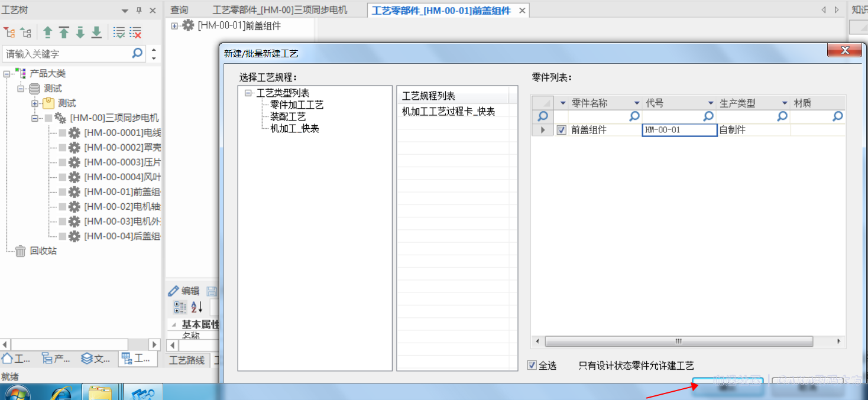Click the uncheck all list icon with red X
The width and height of the screenshot is (868, 400).
pos(135,32)
